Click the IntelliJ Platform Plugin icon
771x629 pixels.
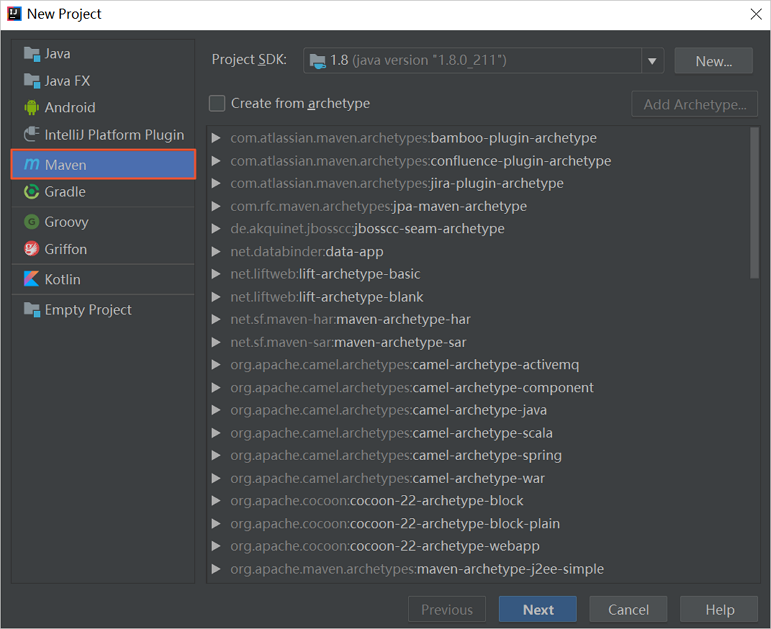[31, 134]
